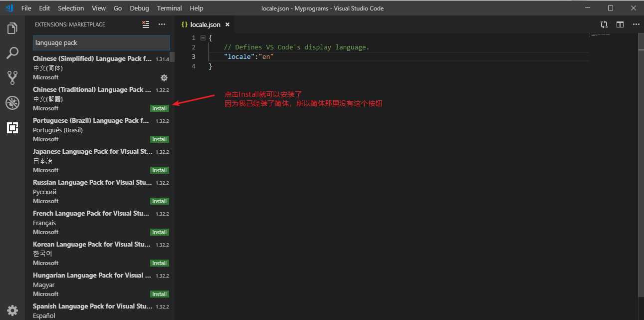This screenshot has height=320, width=644.
Task: Open the Debug view in activity bar
Action: pyautogui.click(x=12, y=103)
